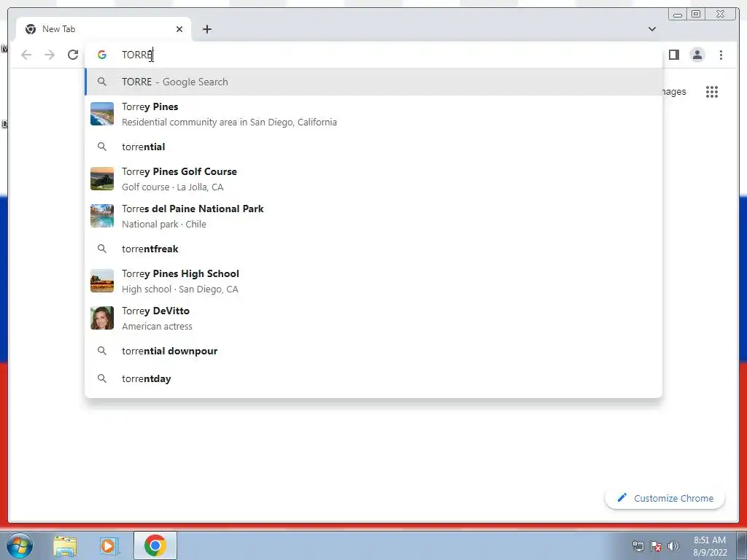Choose Torrey Pines residential community suggestion

pos(373,114)
